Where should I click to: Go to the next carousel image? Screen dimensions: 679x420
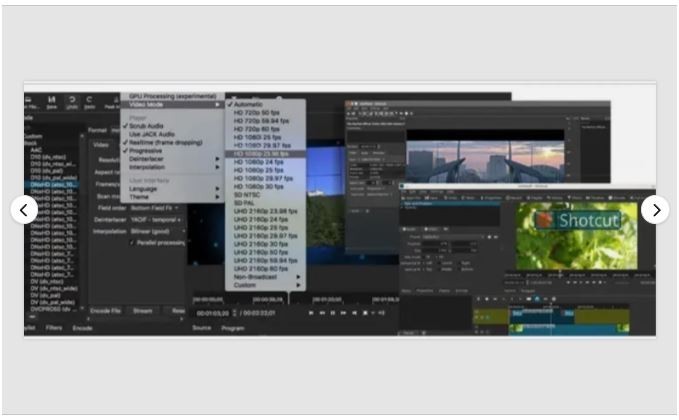655,210
